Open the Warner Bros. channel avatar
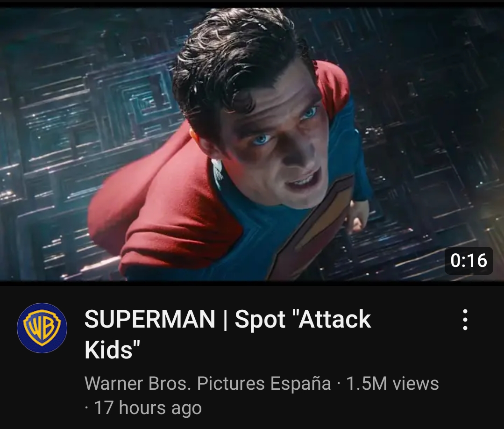 pos(42,328)
